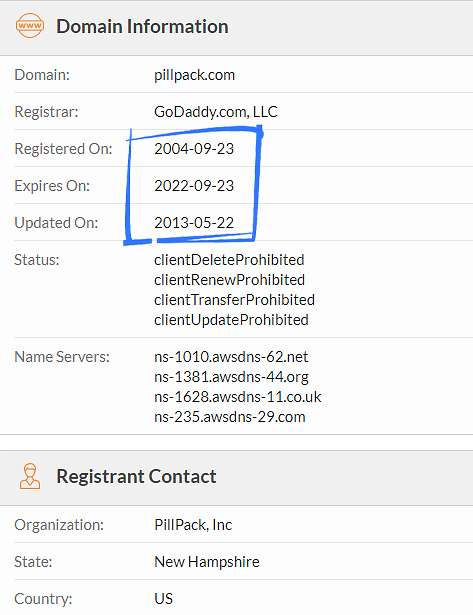This screenshot has height=615, width=473.
Task: Click the orange registrant person icon
Action: [x=30, y=476]
